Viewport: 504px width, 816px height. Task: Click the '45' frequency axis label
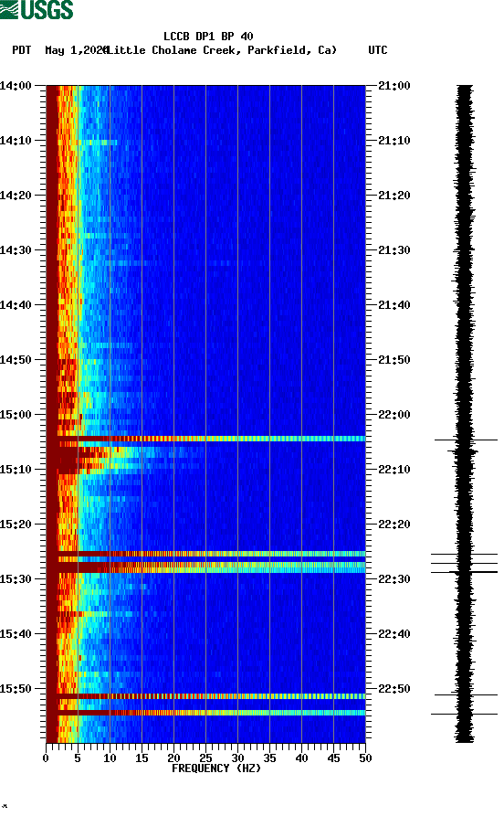pos(333,758)
